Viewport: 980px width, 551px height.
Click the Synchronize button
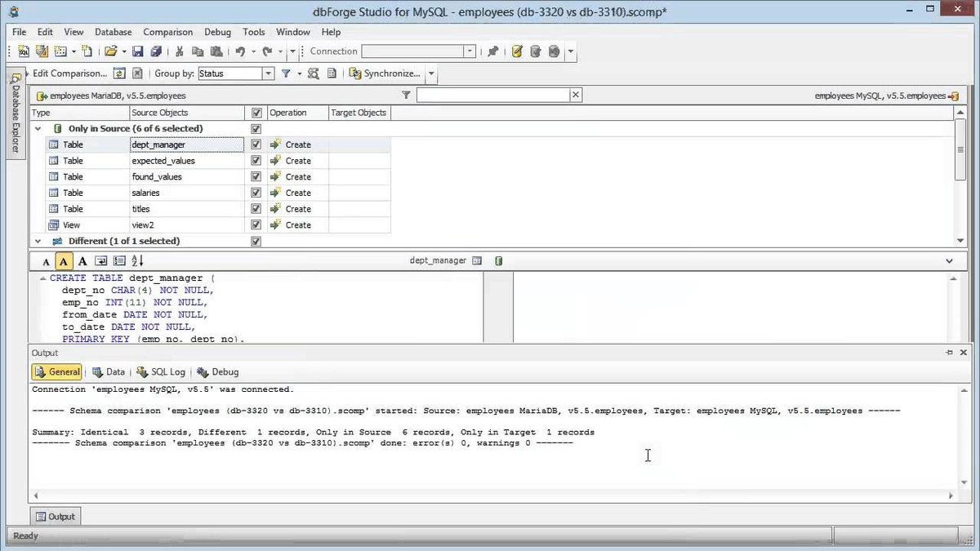(385, 73)
